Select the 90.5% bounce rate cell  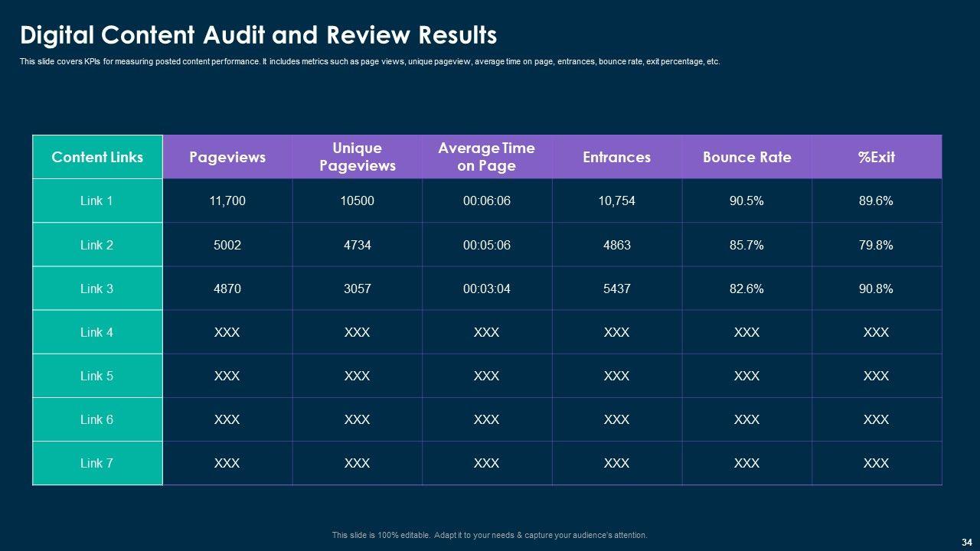(x=746, y=201)
